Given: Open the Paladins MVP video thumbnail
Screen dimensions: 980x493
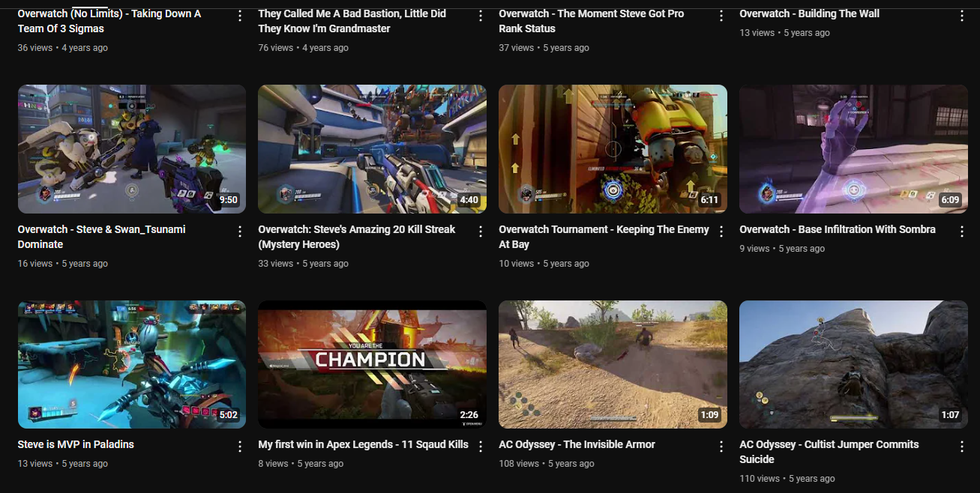Looking at the screenshot, I should 132,364.
